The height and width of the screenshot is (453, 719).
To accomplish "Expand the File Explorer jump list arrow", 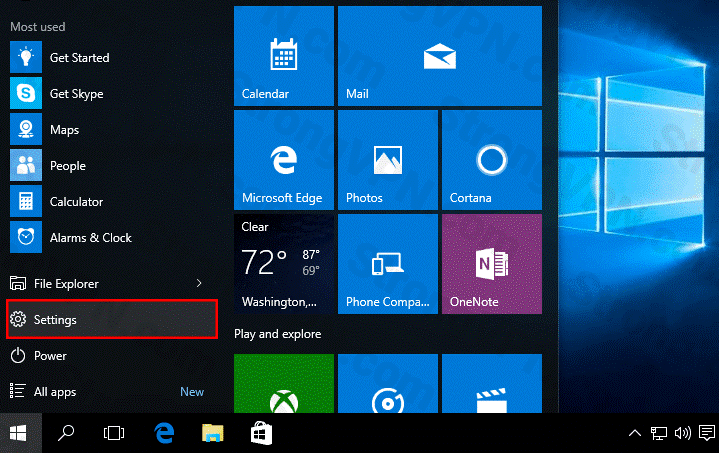I will point(199,283).
